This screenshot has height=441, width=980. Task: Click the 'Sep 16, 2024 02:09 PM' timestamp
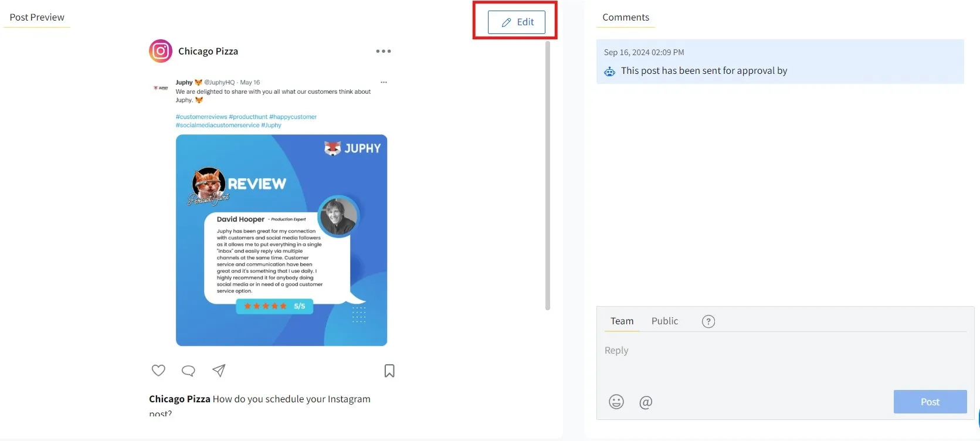644,52
